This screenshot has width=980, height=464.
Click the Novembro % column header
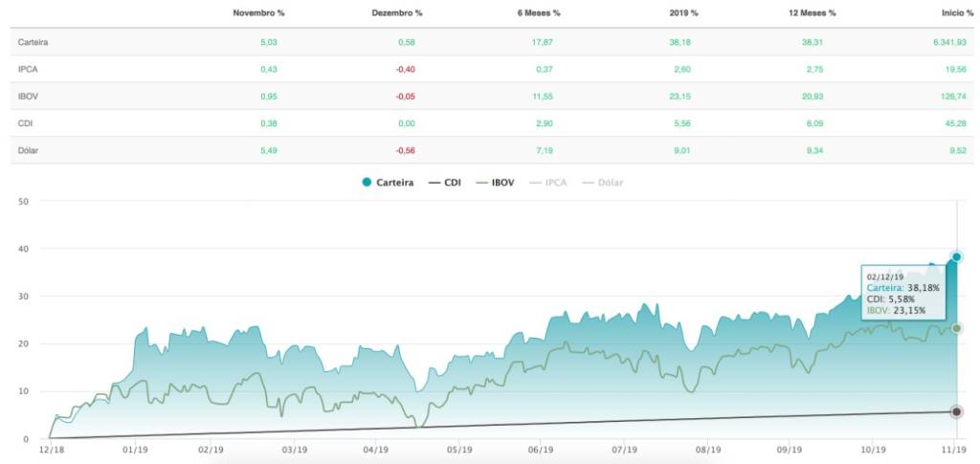point(259,13)
